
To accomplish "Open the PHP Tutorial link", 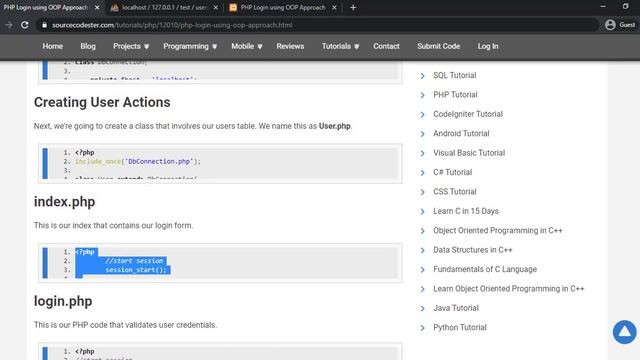I will 455,95.
